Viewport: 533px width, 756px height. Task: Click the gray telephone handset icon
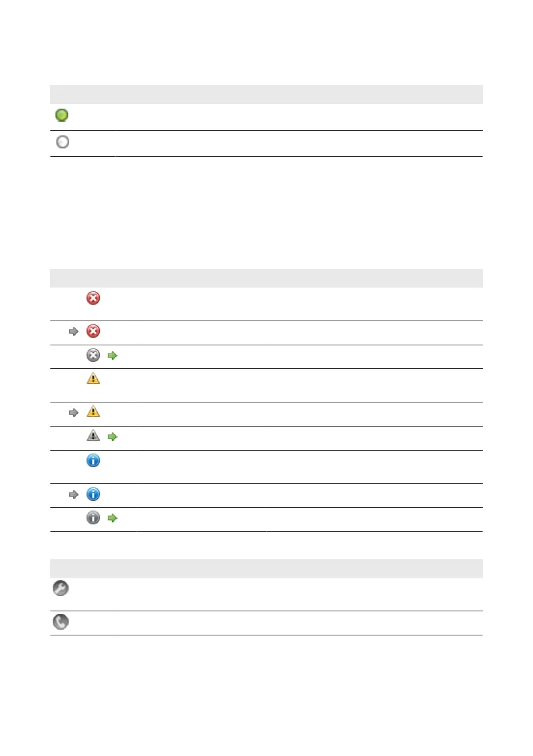tap(60, 622)
